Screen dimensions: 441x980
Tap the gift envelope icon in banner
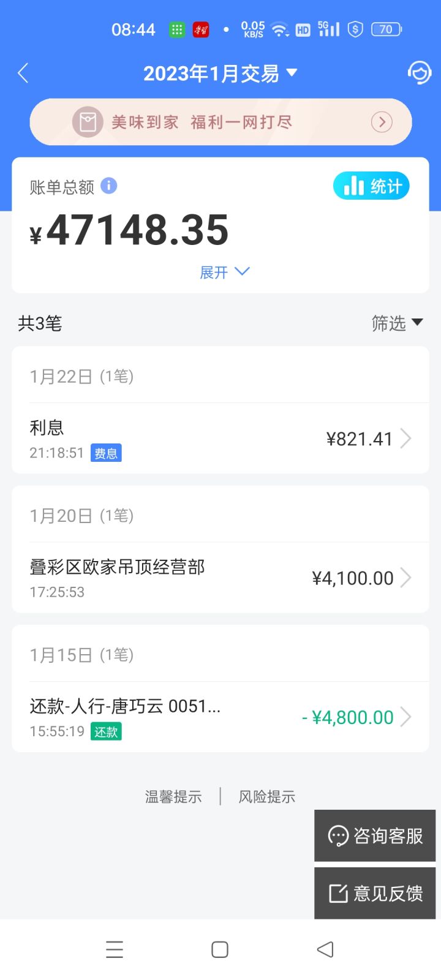click(x=88, y=122)
